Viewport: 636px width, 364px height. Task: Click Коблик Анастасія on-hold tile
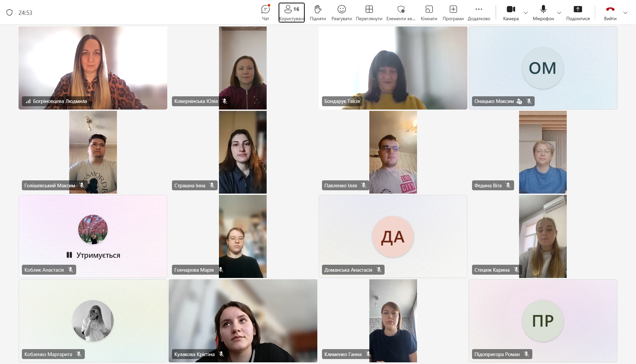tap(93, 236)
